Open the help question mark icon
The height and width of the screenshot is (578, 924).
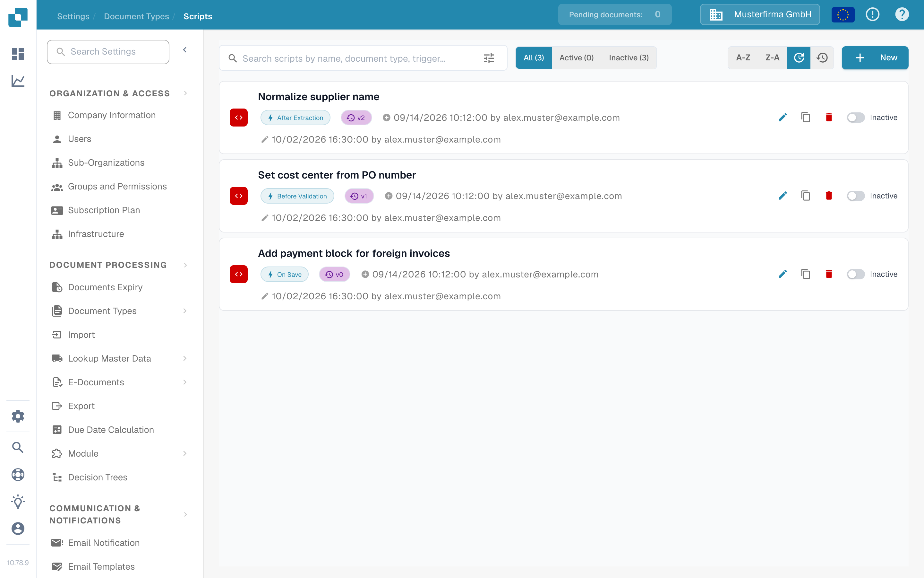point(902,14)
